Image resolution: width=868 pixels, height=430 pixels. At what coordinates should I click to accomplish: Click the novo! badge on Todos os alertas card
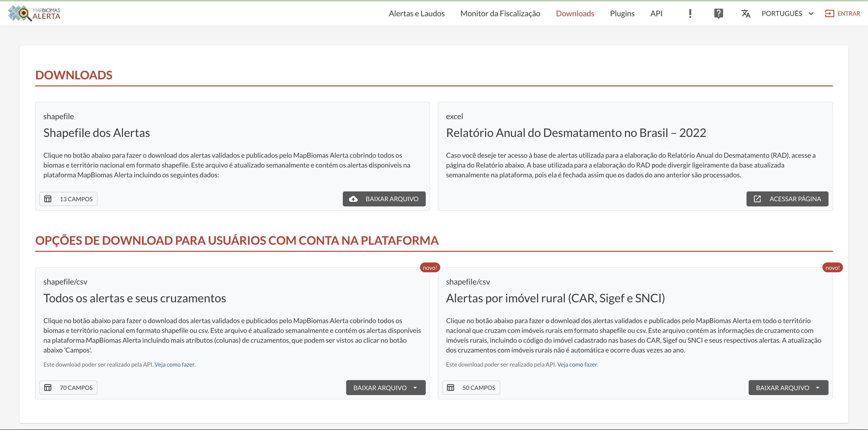[x=430, y=267]
